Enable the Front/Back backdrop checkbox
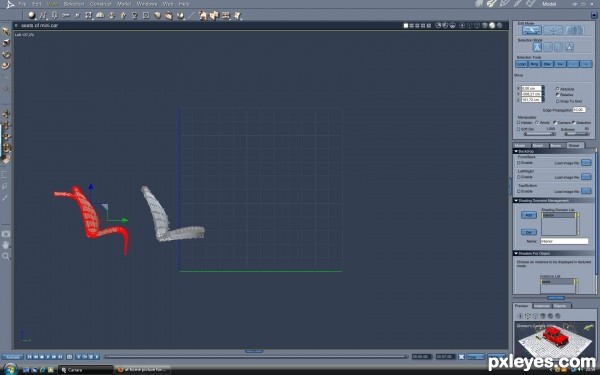Screen dimensions: 600x375 click(x=519, y=163)
